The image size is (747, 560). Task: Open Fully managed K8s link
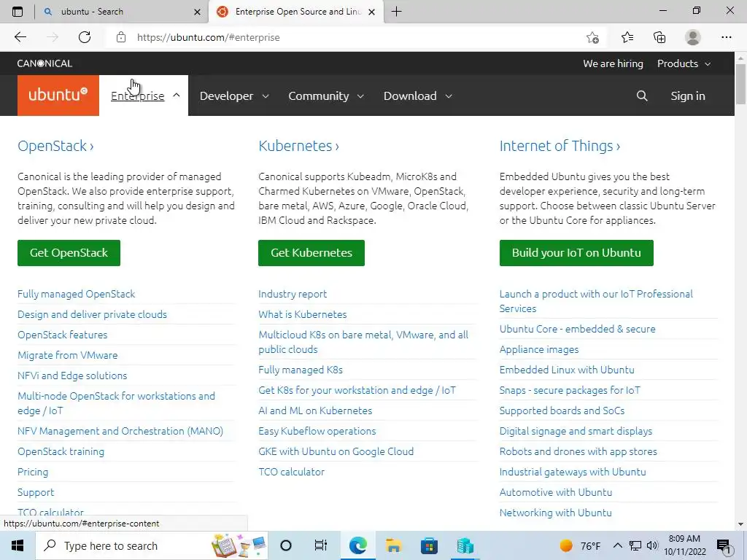[x=301, y=370]
